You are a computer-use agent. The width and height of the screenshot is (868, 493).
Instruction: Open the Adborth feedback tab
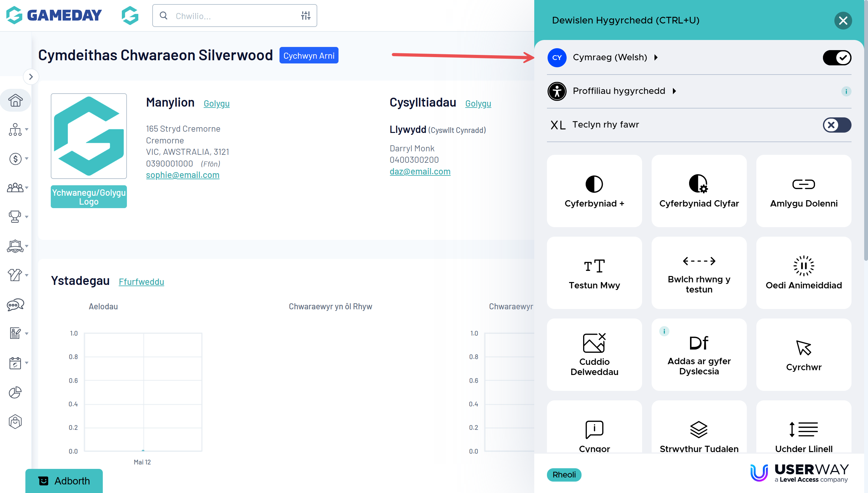tap(64, 481)
